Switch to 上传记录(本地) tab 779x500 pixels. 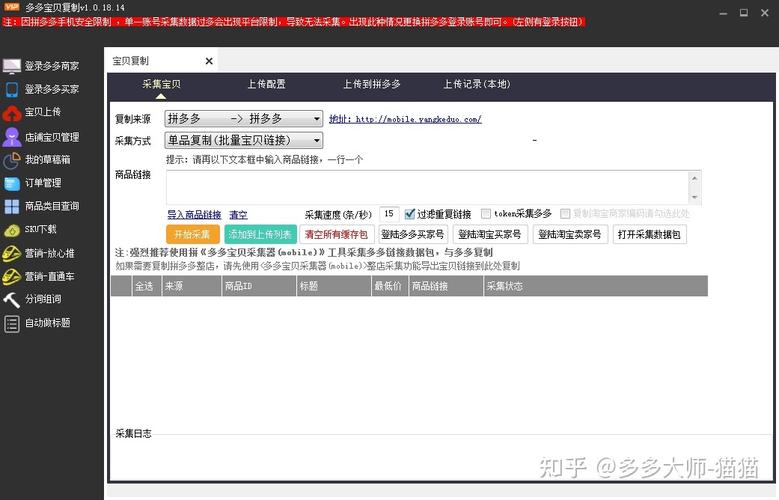coord(476,84)
